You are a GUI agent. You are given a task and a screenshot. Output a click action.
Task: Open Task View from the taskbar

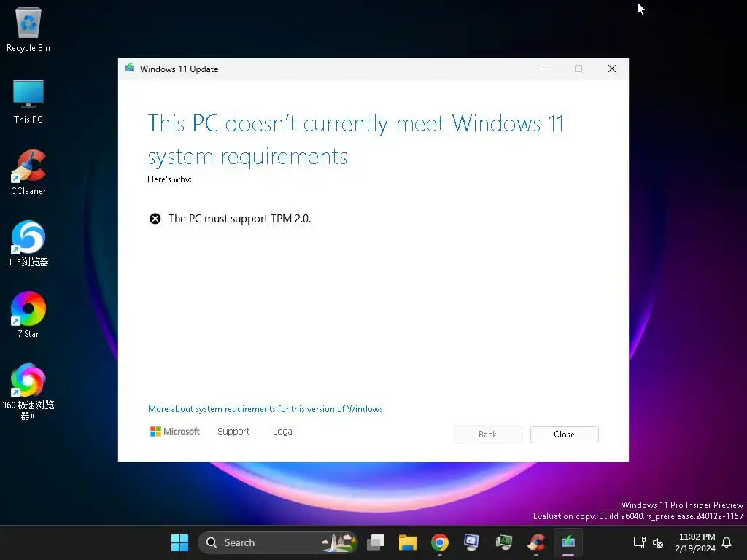point(376,542)
